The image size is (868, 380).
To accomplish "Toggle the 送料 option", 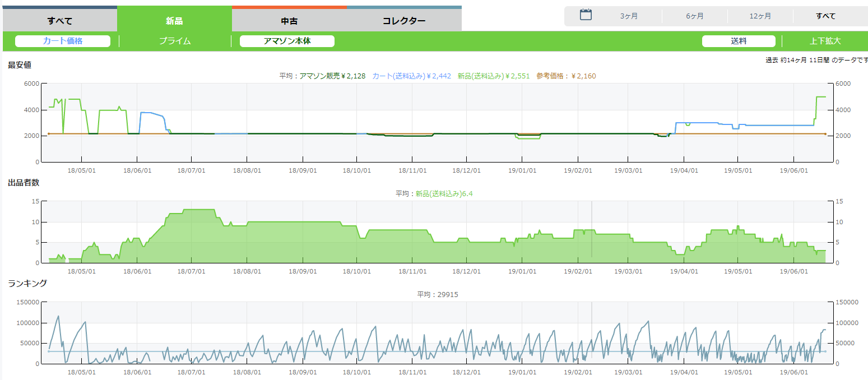I will pos(739,41).
